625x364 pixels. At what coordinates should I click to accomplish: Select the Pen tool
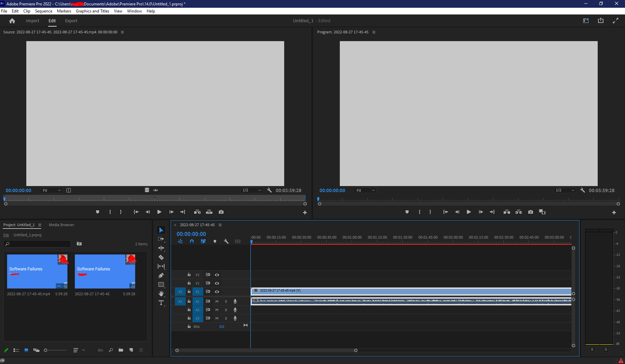point(161,275)
